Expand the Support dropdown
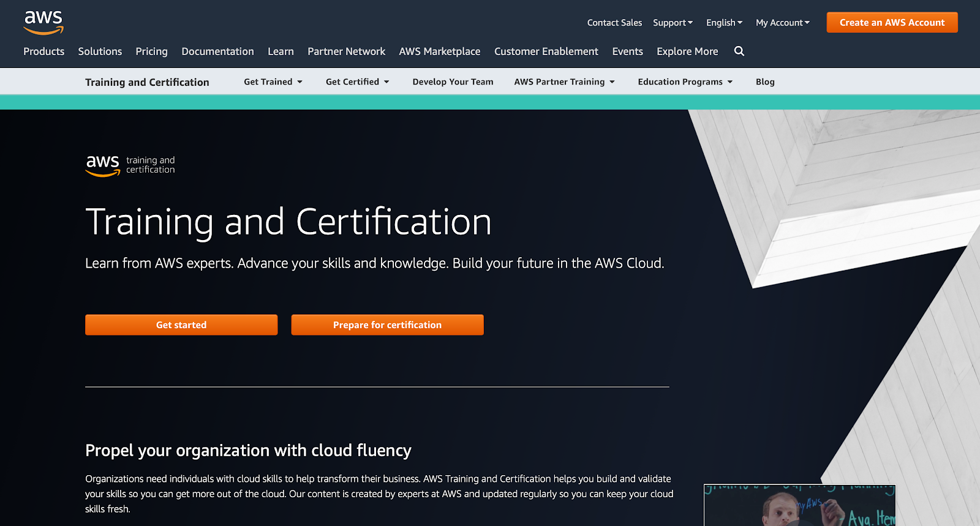Screen dimensions: 980x526 (673, 23)
